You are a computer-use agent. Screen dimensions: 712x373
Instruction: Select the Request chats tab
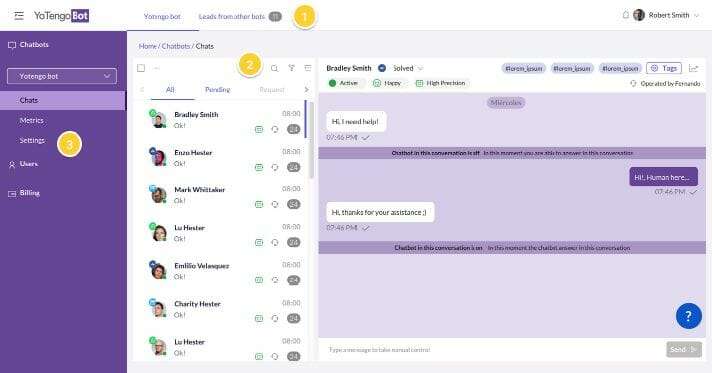pyautogui.click(x=272, y=90)
